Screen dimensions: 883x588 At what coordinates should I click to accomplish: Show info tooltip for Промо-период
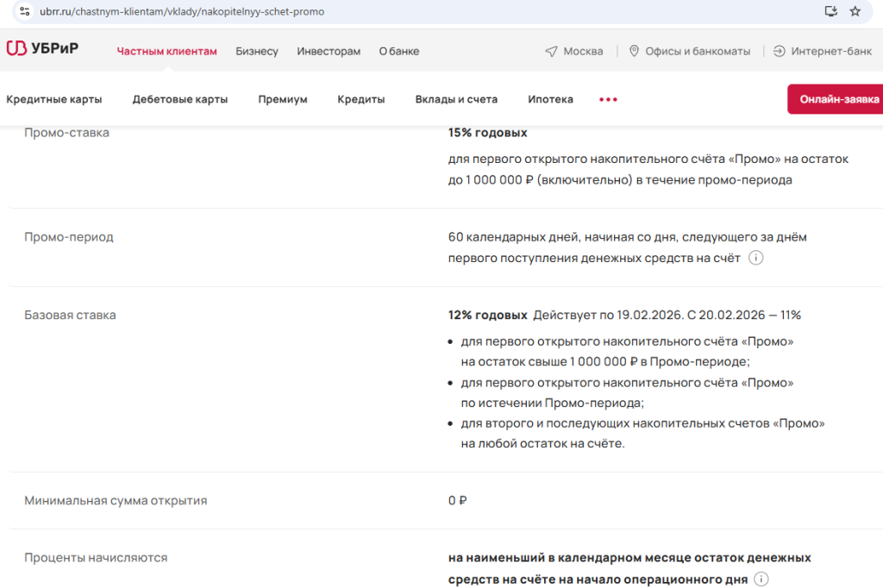coord(756,258)
